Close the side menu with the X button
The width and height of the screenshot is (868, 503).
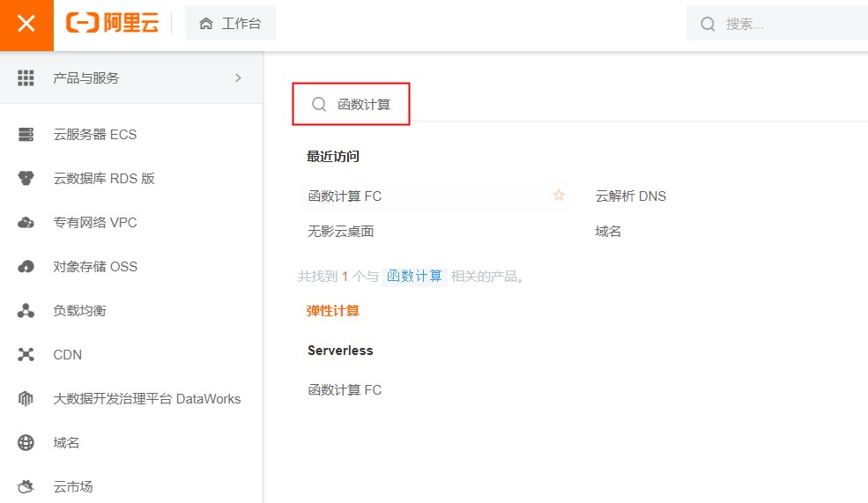26,25
